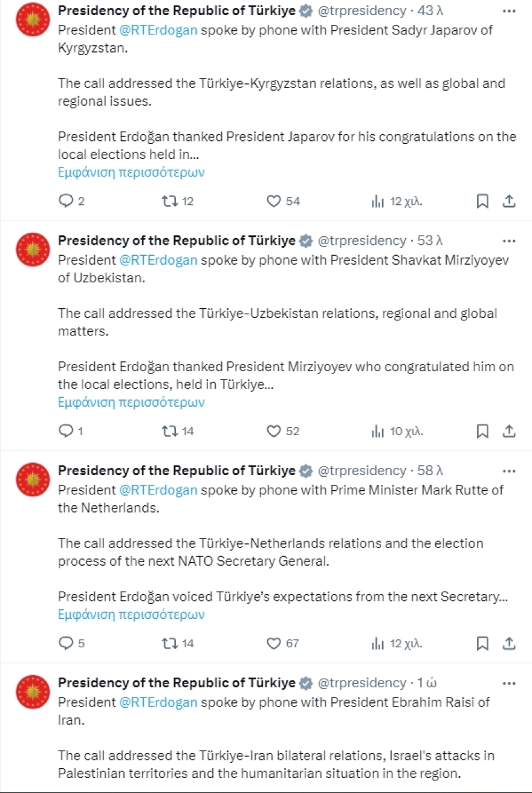Click the presidency avatar on the Rutte tweet
Viewport: 532px width, 793px height.
click(x=33, y=480)
